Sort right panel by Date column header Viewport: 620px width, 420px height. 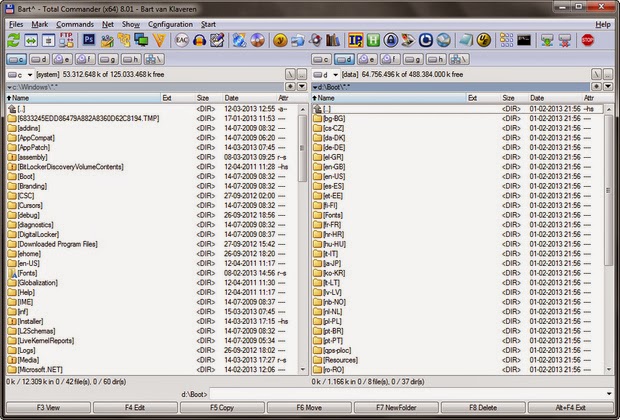click(554, 98)
